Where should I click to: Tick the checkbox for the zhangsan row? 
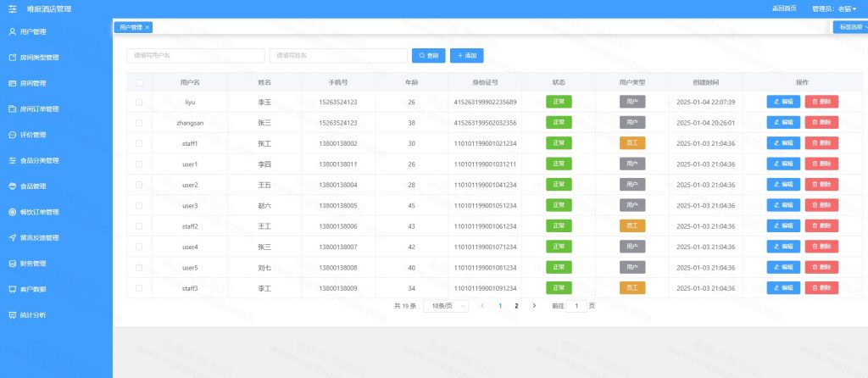[x=139, y=123]
